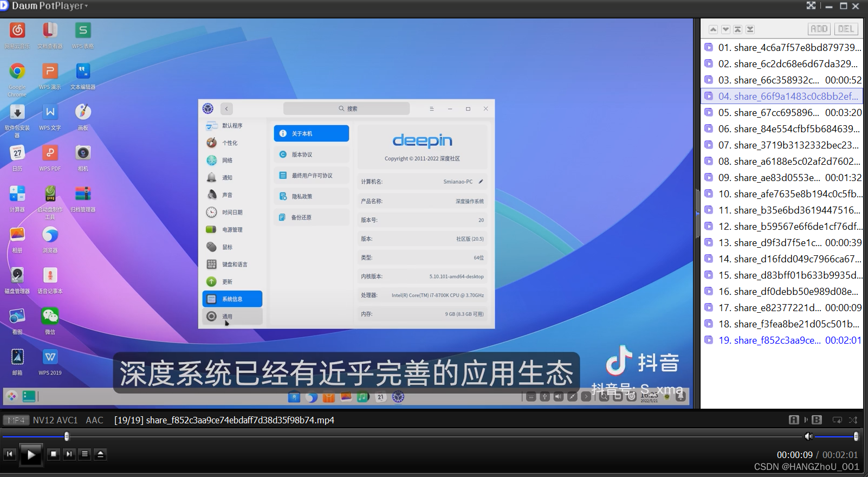Click the video file icon of playlist item 01

click(x=708, y=47)
